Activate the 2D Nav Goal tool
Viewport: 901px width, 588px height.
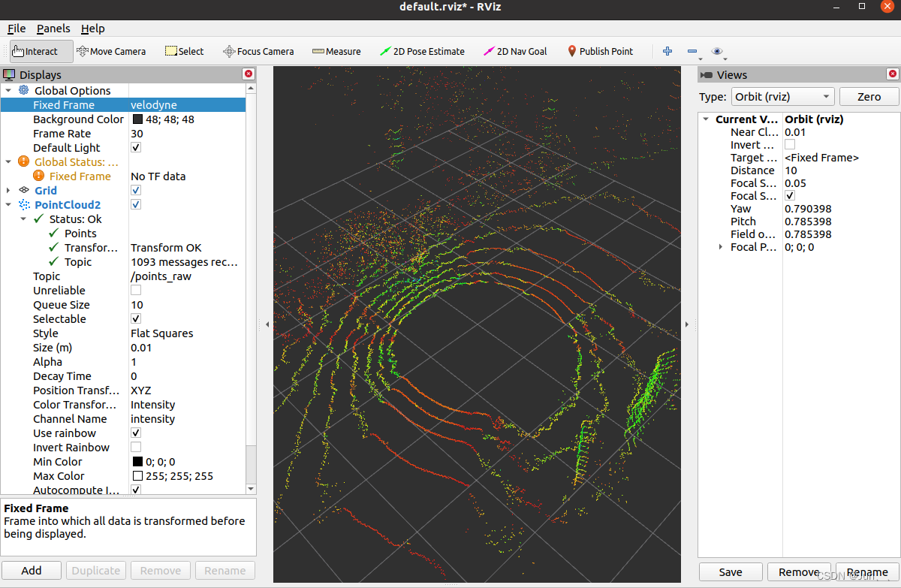[x=515, y=51]
